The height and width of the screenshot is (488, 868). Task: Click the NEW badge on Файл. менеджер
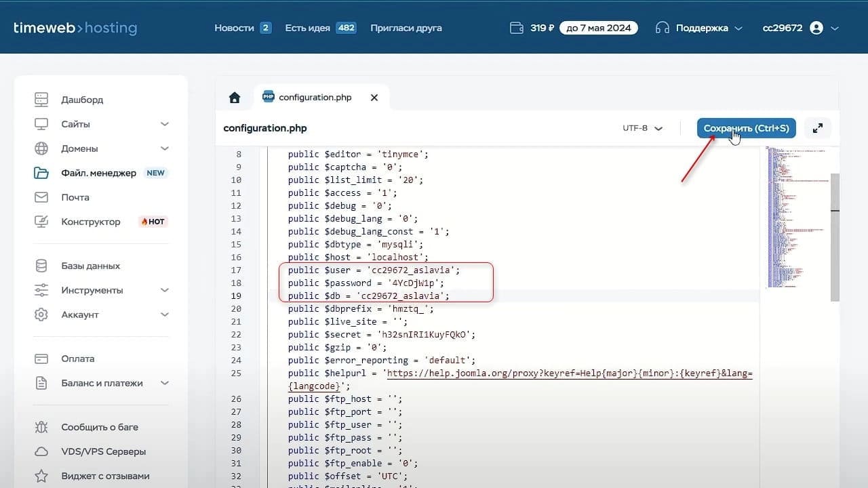point(156,173)
